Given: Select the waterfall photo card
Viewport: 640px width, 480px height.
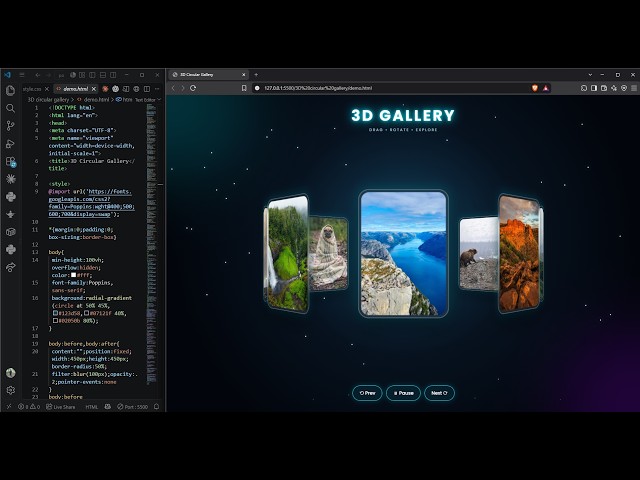Looking at the screenshot, I should tap(287, 253).
